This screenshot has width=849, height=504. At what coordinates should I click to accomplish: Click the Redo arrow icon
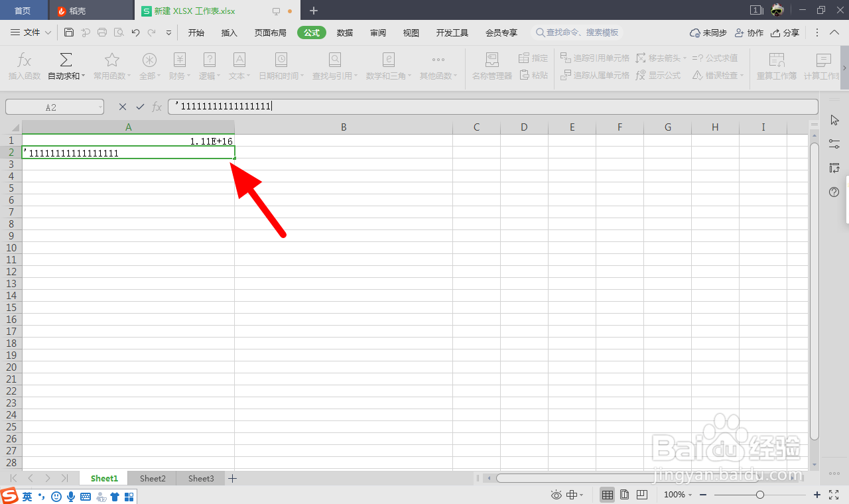[x=152, y=32]
